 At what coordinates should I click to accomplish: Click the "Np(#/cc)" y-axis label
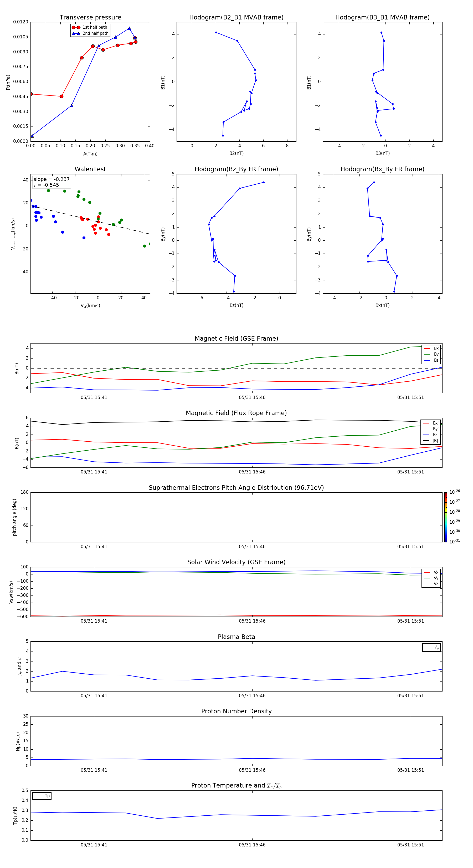pyautogui.click(x=18, y=741)
